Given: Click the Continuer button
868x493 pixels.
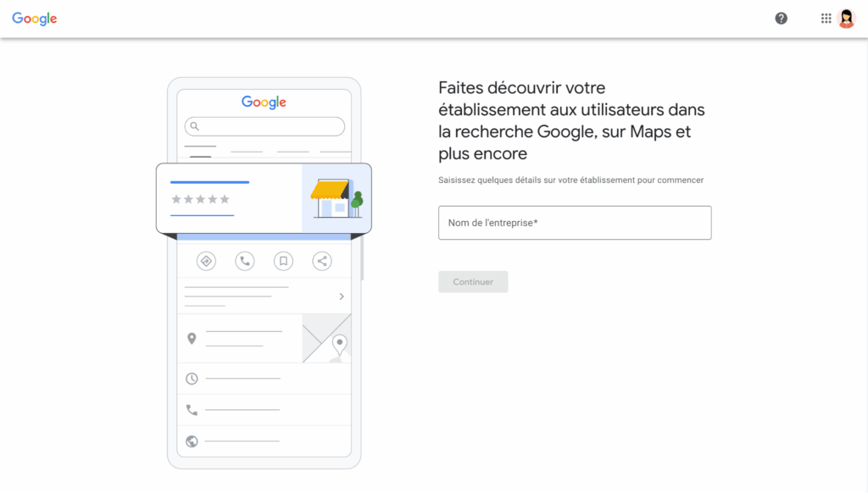Looking at the screenshot, I should 473,281.
